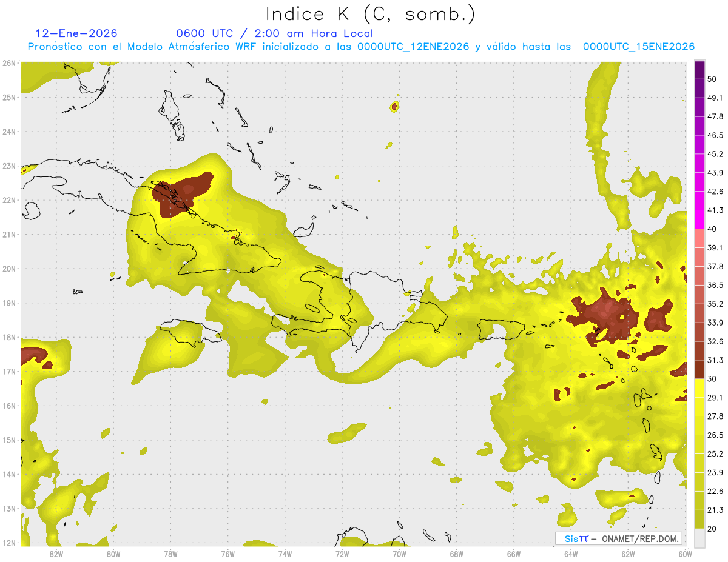728x562 pixels.
Task: Pick the magenta swatch between 40 and 41.3
Action: [699, 219]
